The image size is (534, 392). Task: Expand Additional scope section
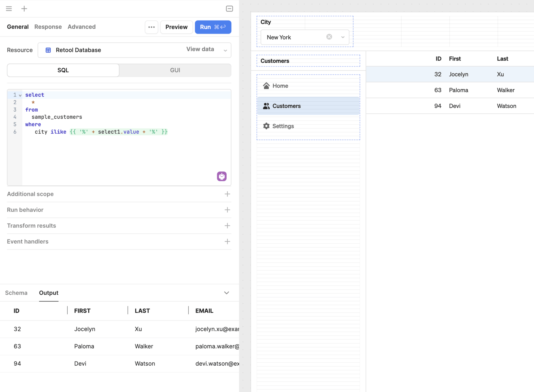click(x=227, y=194)
